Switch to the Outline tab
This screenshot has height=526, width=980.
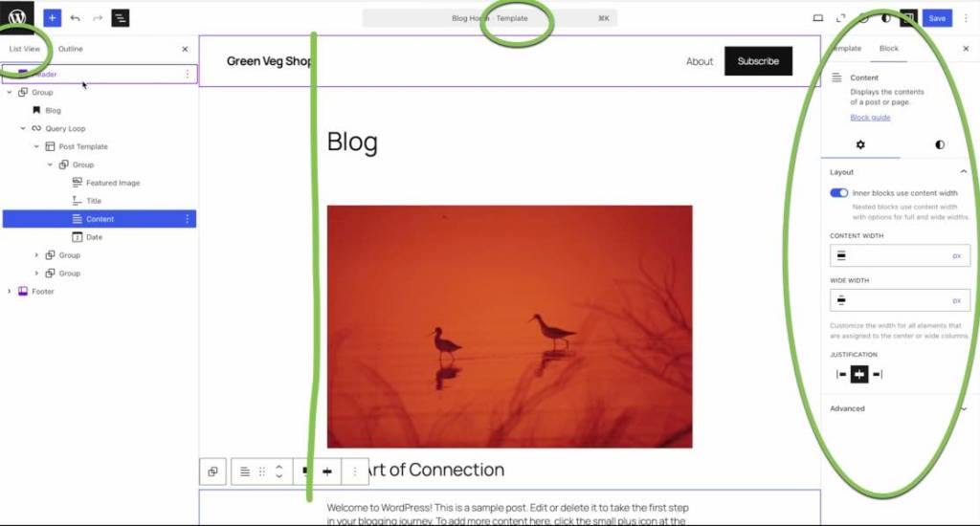70,49
